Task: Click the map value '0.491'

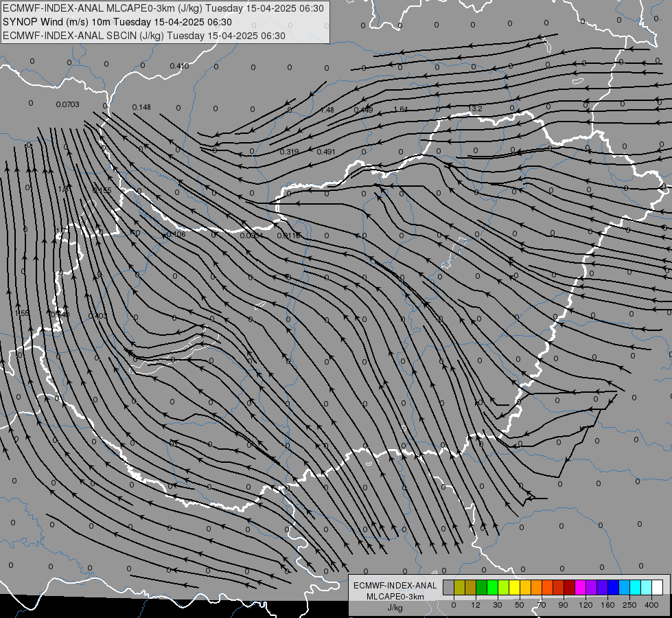Action: [326, 152]
